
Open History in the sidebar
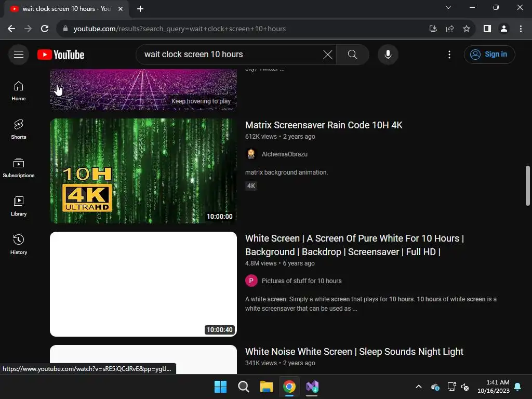(x=19, y=244)
